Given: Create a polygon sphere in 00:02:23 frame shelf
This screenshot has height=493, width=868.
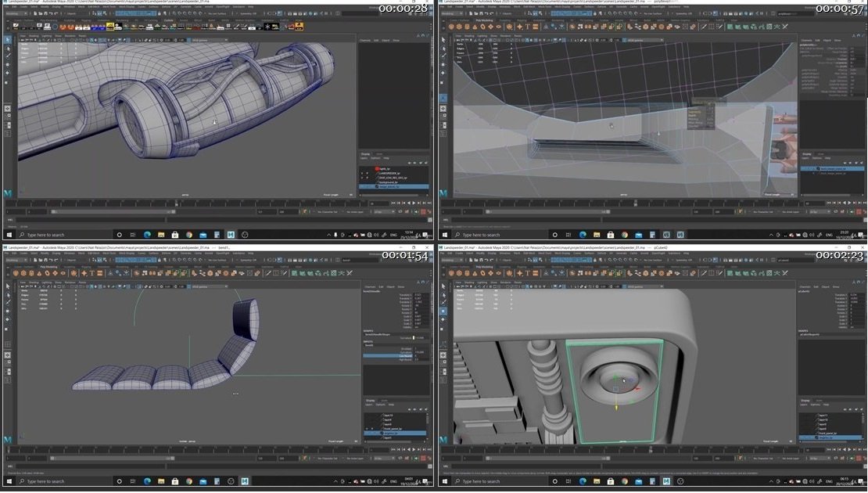Looking at the screenshot, I should pos(451,273).
